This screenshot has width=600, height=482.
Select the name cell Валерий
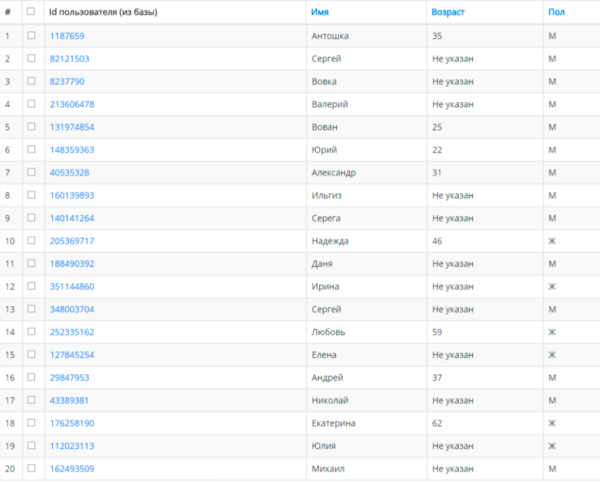pos(330,104)
